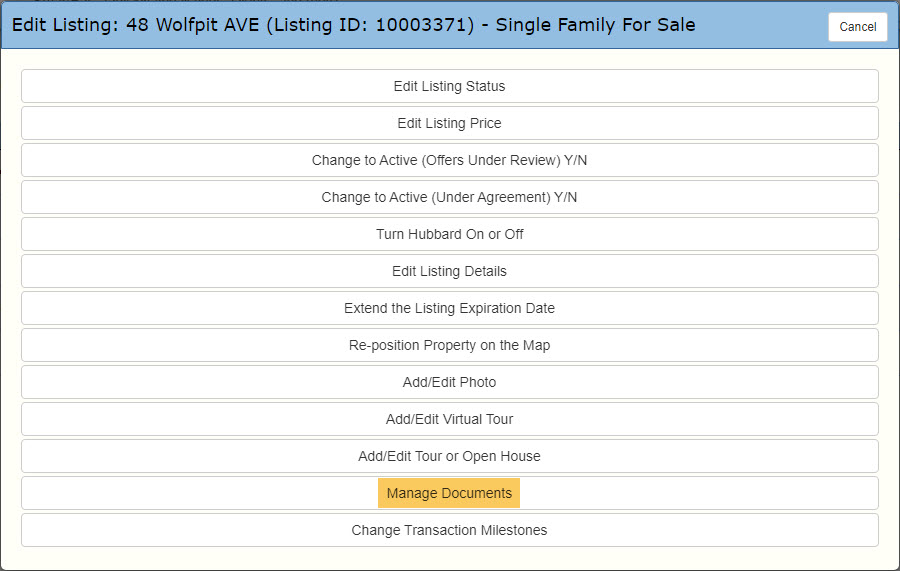900x571 pixels.
Task: Click the Edit Listing 48 Wolfpit AVE title
Action: tap(135, 25)
